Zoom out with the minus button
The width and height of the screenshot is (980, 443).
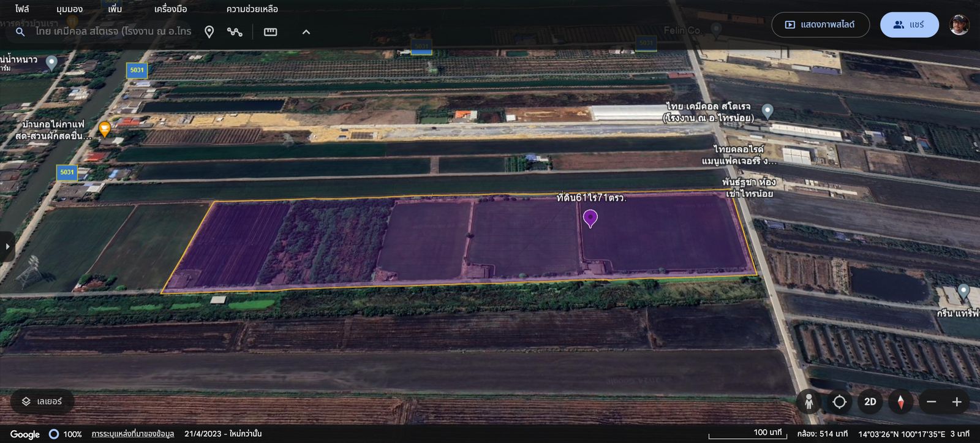(x=931, y=402)
